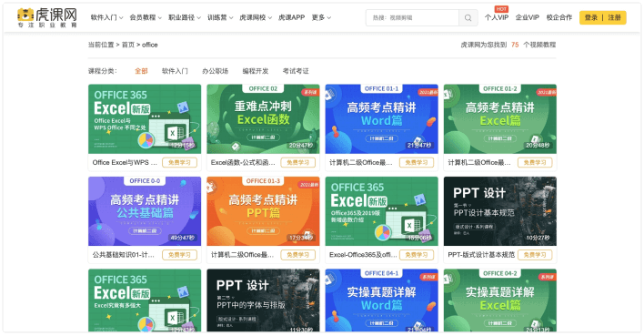Click 免费学习 for the Word篇 01-1 course

tap(417, 162)
